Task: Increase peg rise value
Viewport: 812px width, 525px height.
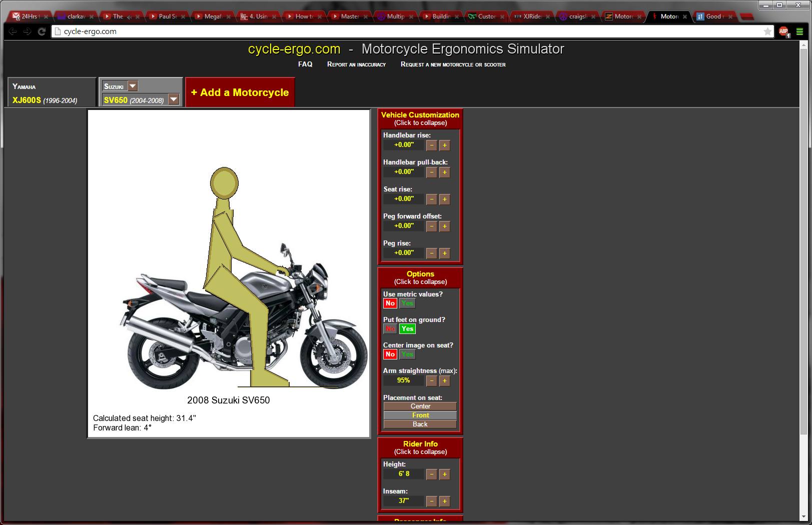Action: coord(445,253)
